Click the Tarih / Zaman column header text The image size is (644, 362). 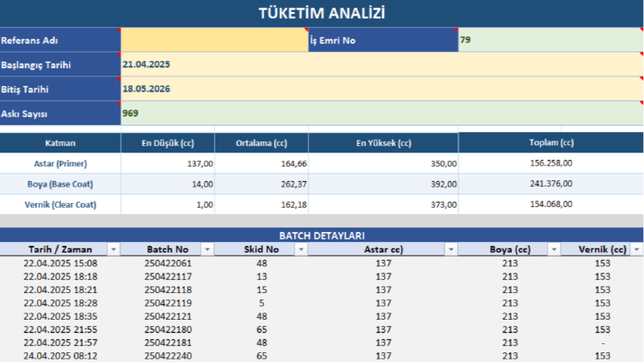coord(60,249)
